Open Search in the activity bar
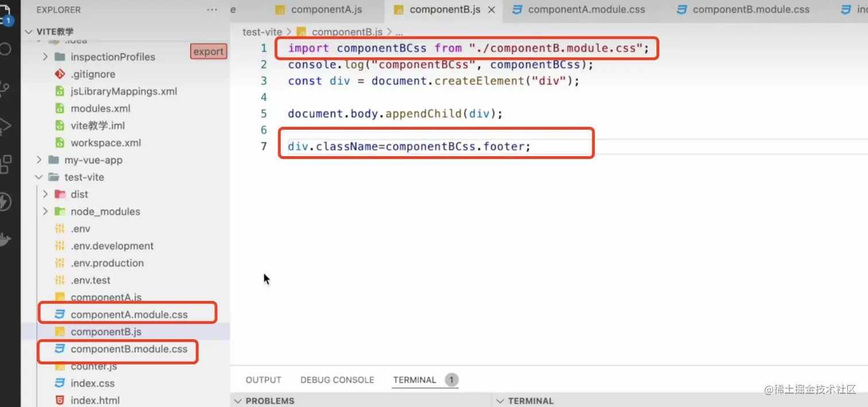 click(x=5, y=48)
